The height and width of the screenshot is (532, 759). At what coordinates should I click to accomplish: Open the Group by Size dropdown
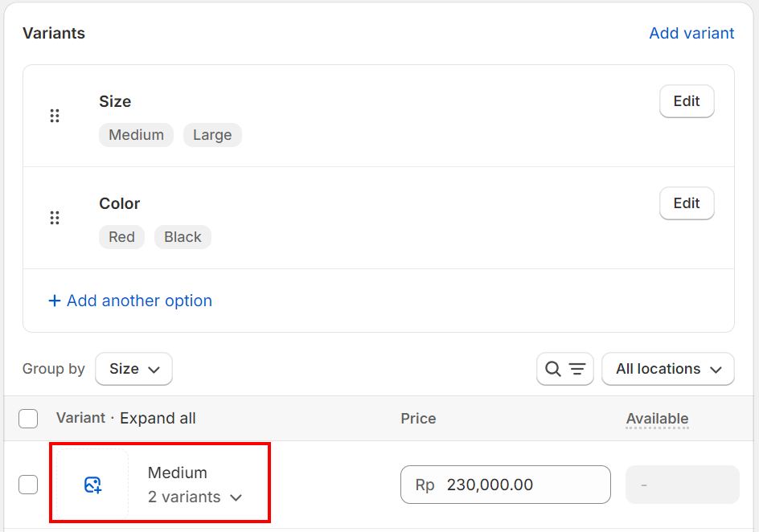pyautogui.click(x=134, y=369)
